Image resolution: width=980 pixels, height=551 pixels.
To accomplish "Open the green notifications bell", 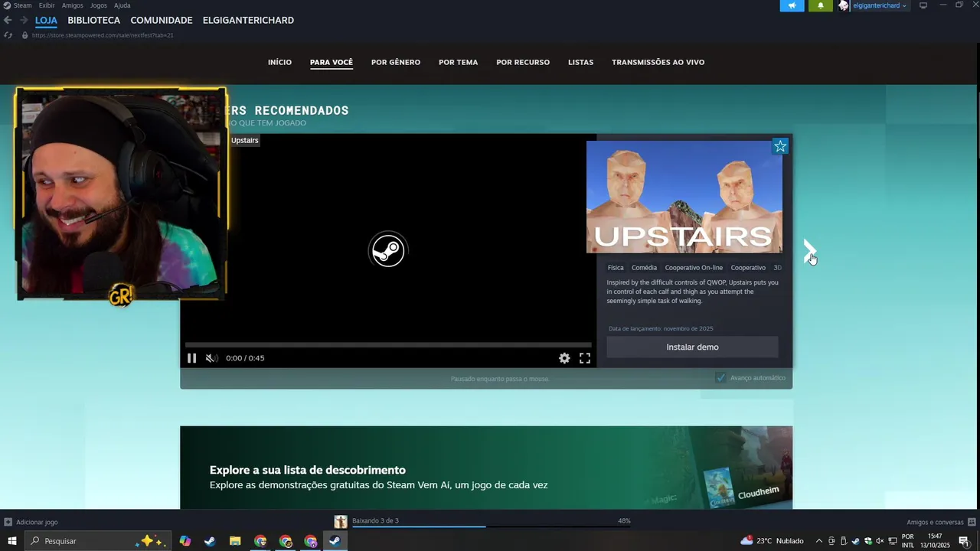I will tap(821, 5).
